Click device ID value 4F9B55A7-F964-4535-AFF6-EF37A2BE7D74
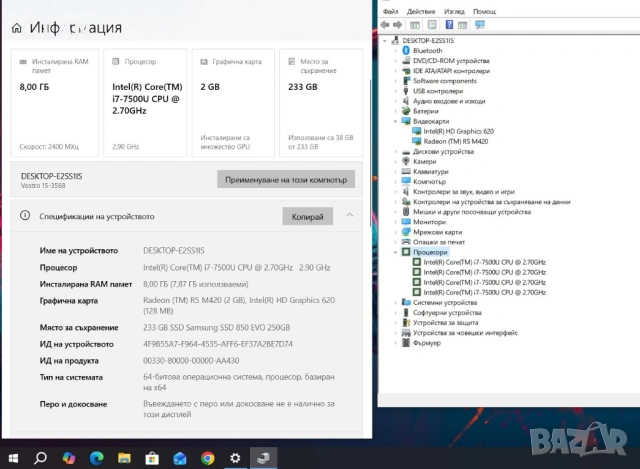 click(218, 344)
